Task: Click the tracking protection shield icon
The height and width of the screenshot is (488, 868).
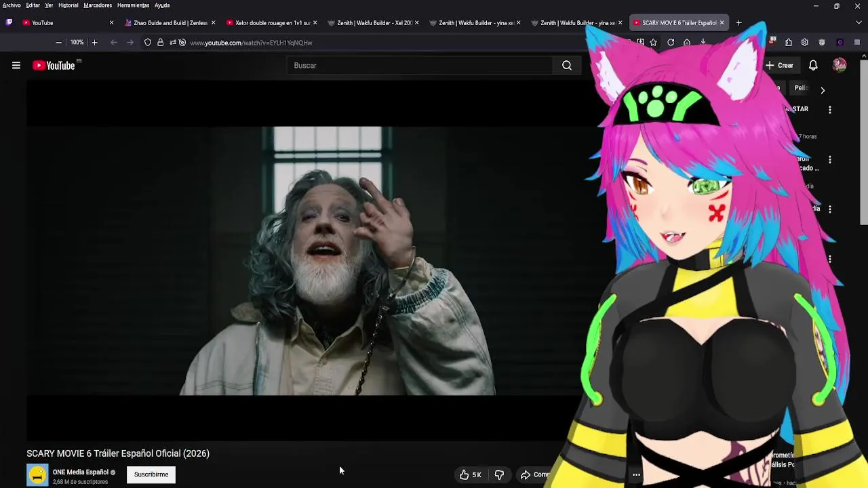Action: pos(148,43)
